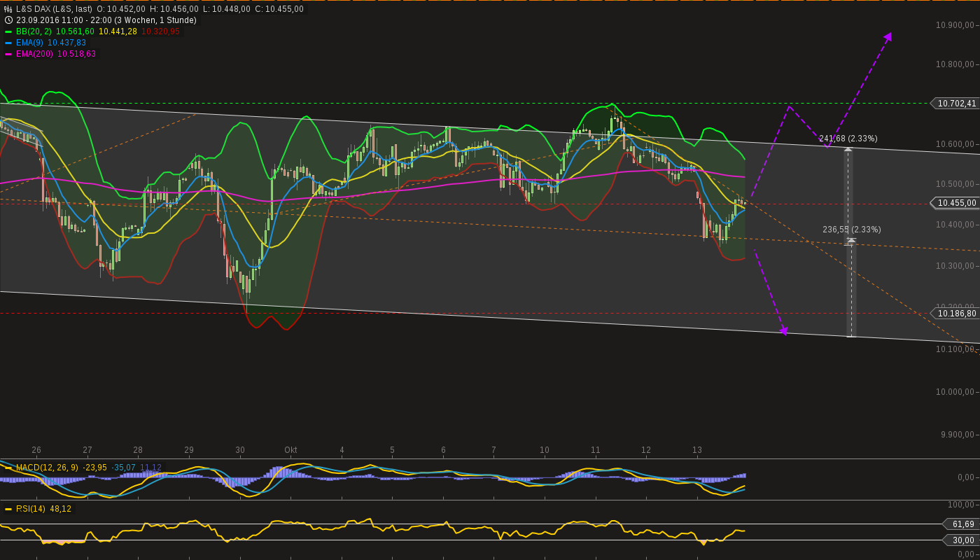Click the MACD value -23,95
Screen dimensions: 980x560
(x=94, y=468)
